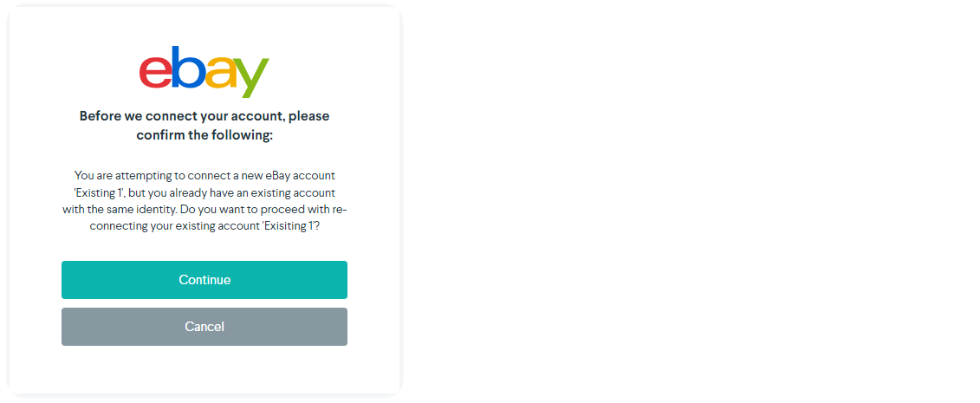Click the 'confirm the following:' heading line
This screenshot has width=980, height=403.
(x=204, y=135)
